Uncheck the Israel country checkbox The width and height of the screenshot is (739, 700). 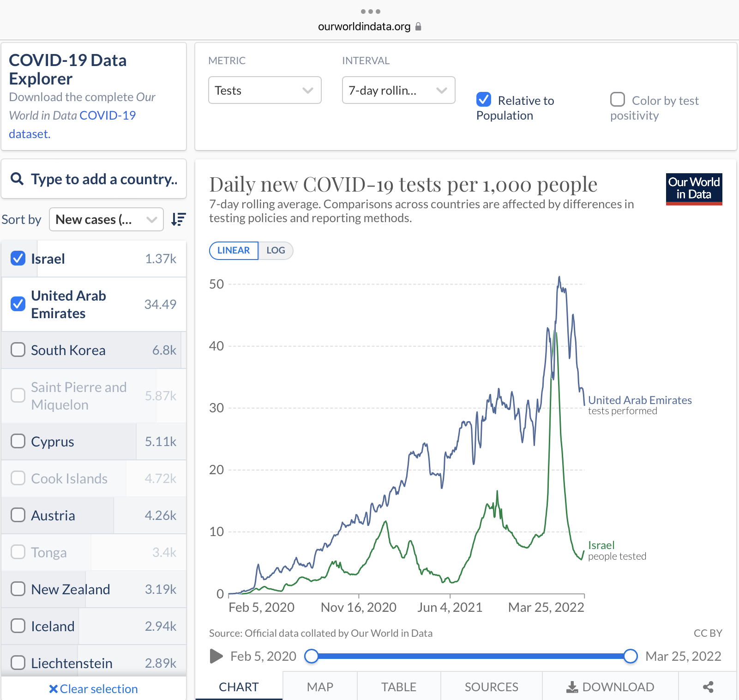18,259
